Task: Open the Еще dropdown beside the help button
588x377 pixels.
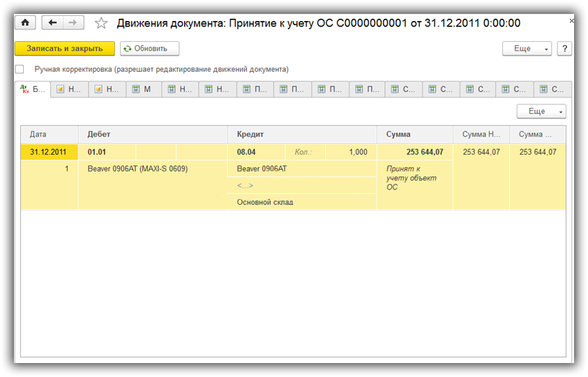Action: tap(527, 49)
